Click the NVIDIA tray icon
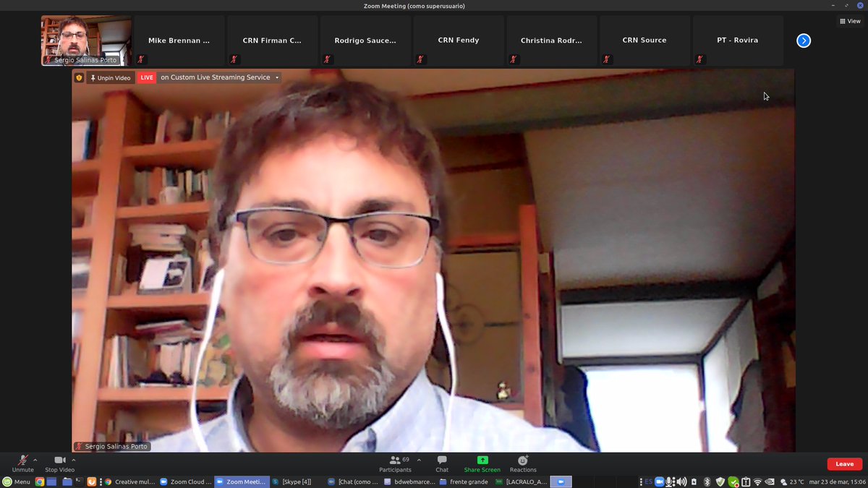The height and width of the screenshot is (488, 868). (x=770, y=481)
